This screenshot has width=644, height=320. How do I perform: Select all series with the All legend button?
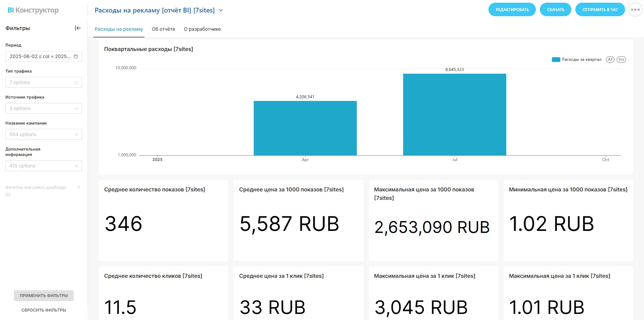[610, 59]
